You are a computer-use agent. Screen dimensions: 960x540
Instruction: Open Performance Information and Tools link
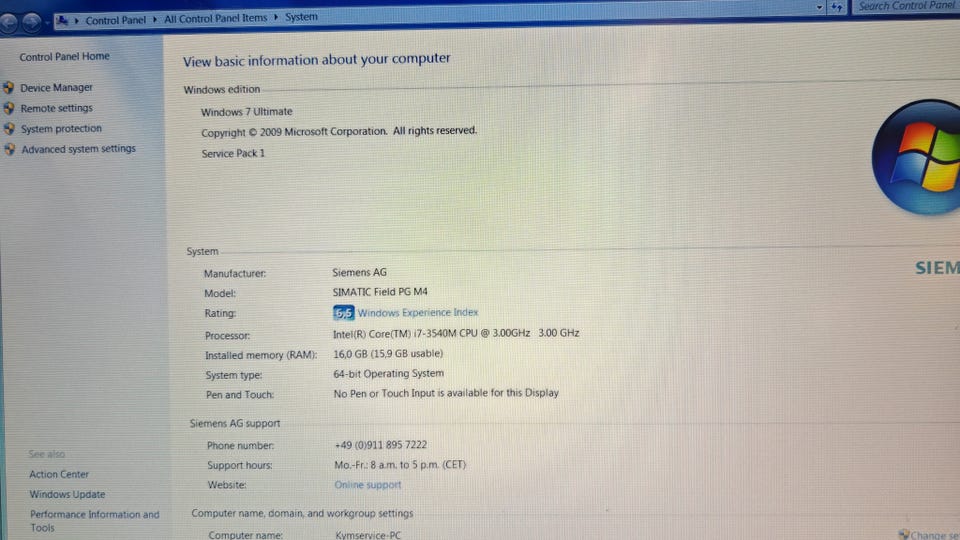(94, 521)
